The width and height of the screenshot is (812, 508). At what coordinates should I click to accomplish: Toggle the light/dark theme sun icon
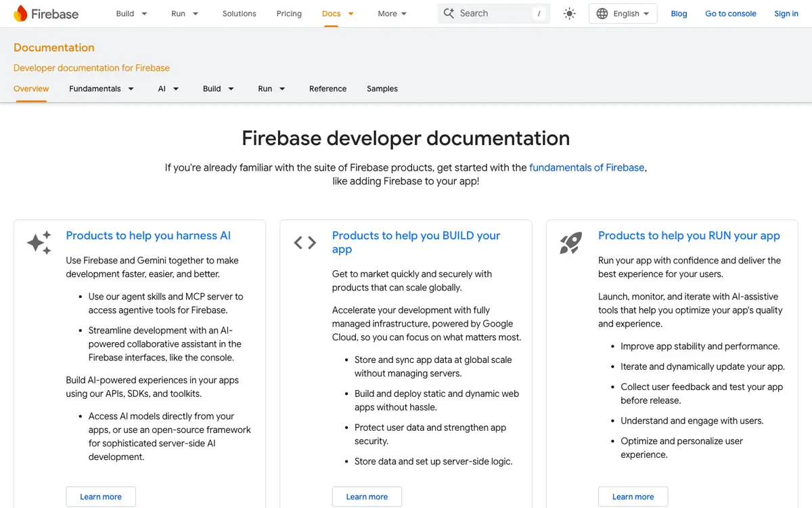570,14
